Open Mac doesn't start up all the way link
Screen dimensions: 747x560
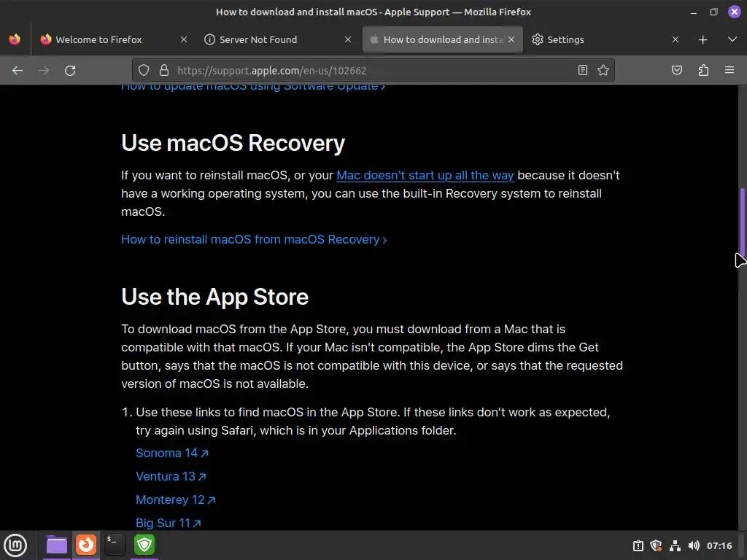point(425,175)
